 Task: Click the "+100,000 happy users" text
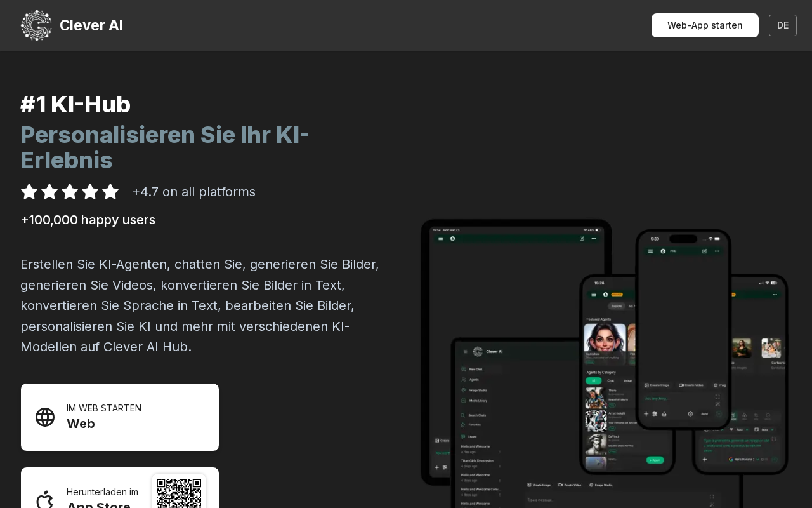[88, 220]
